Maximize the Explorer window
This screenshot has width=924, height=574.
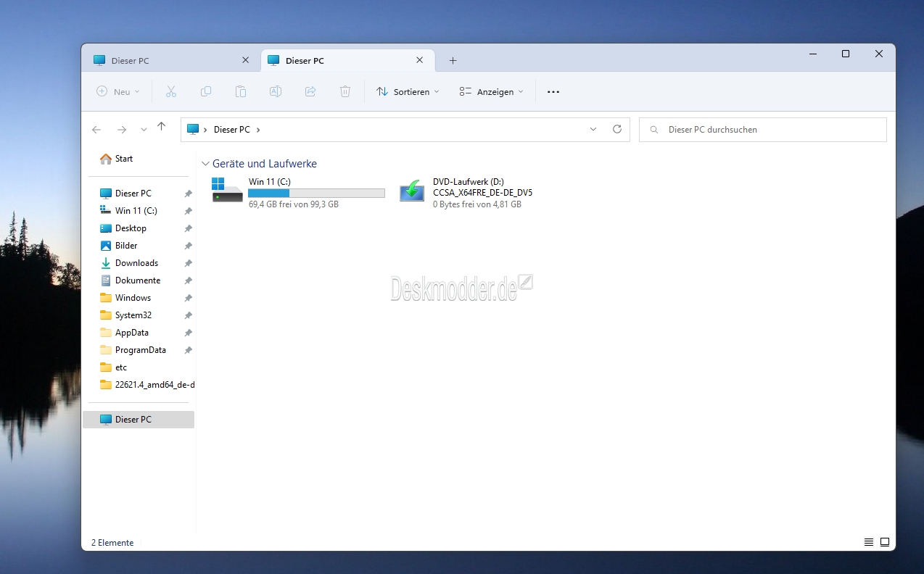coord(846,54)
